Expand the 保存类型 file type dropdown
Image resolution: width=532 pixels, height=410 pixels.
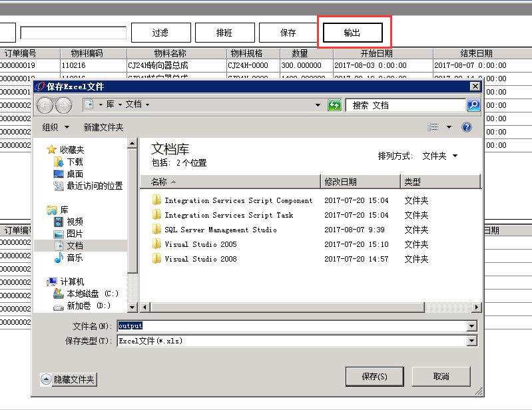pyautogui.click(x=472, y=341)
